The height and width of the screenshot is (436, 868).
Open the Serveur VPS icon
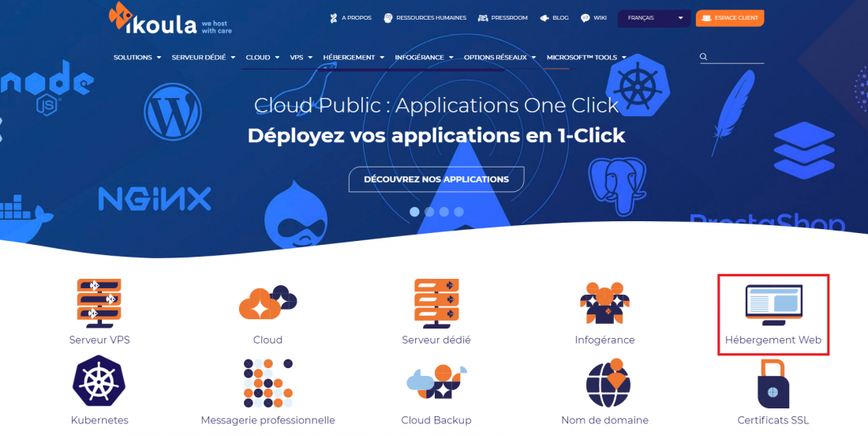[x=99, y=303]
